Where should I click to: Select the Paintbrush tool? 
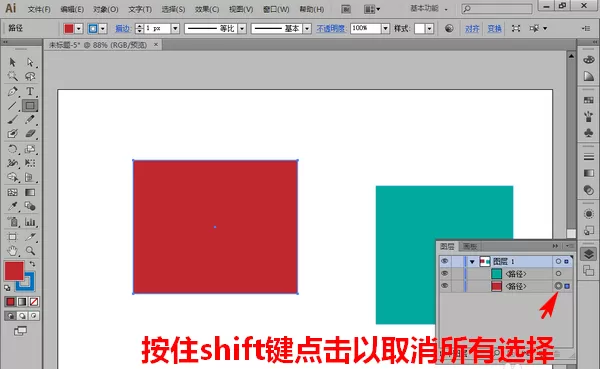coord(12,119)
